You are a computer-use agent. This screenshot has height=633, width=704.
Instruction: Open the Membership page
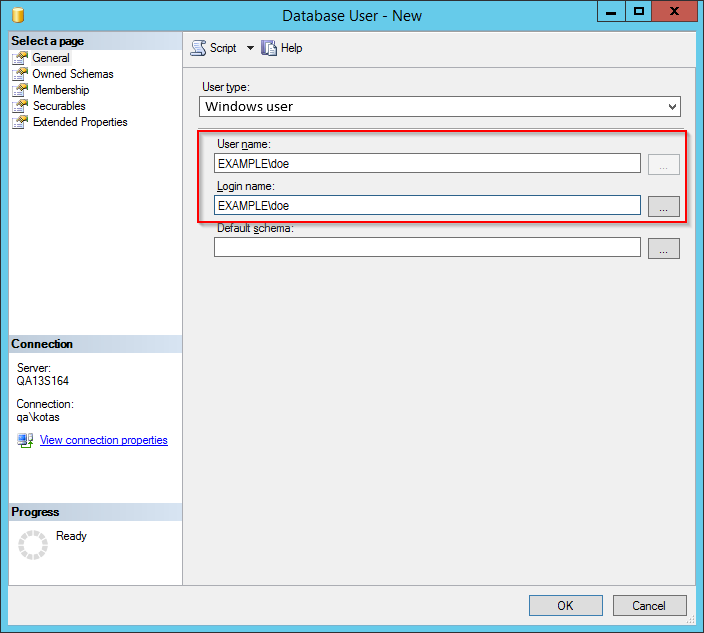60,90
